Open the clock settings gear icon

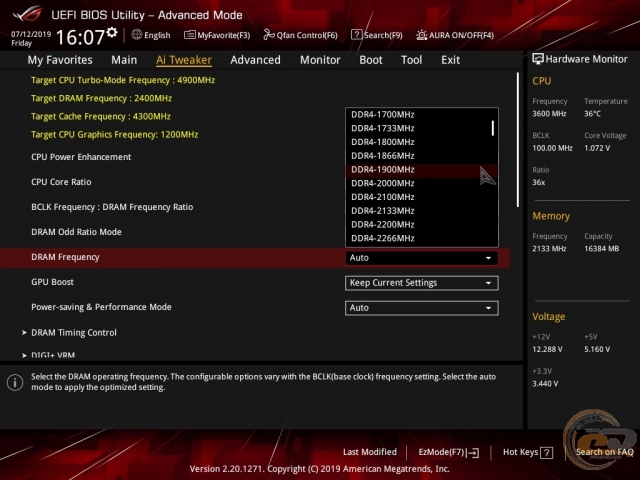click(112, 32)
